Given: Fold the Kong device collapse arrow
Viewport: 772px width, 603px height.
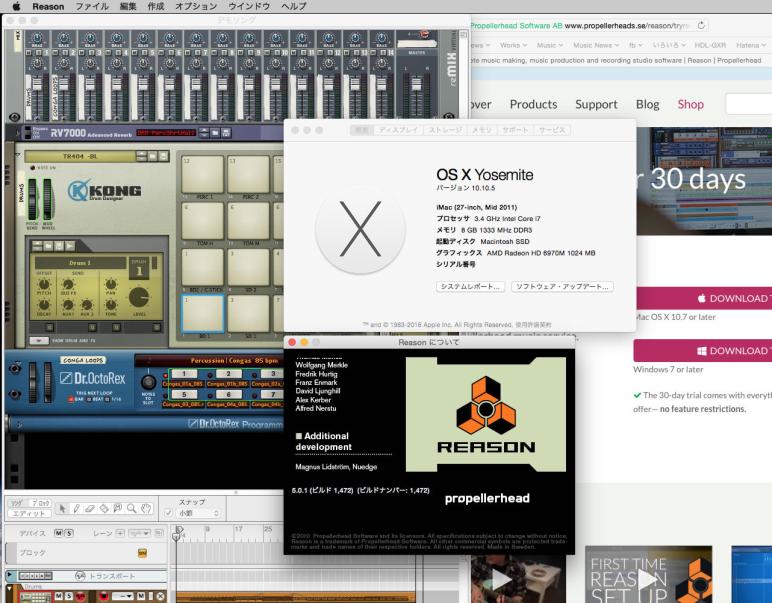Looking at the screenshot, I should pos(18,155).
